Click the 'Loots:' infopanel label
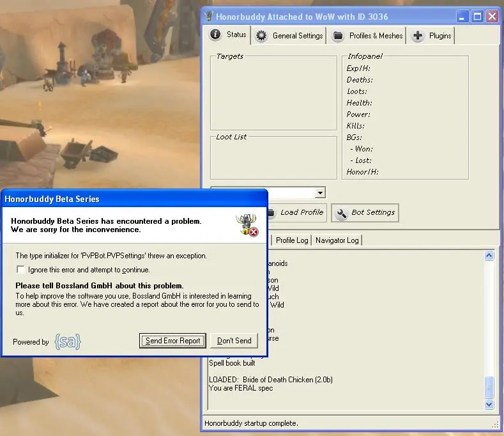 click(x=357, y=91)
